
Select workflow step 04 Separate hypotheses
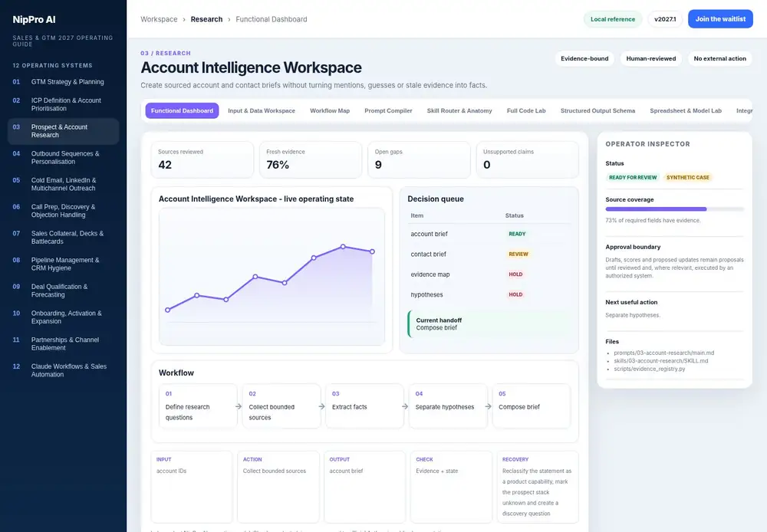[x=448, y=406]
